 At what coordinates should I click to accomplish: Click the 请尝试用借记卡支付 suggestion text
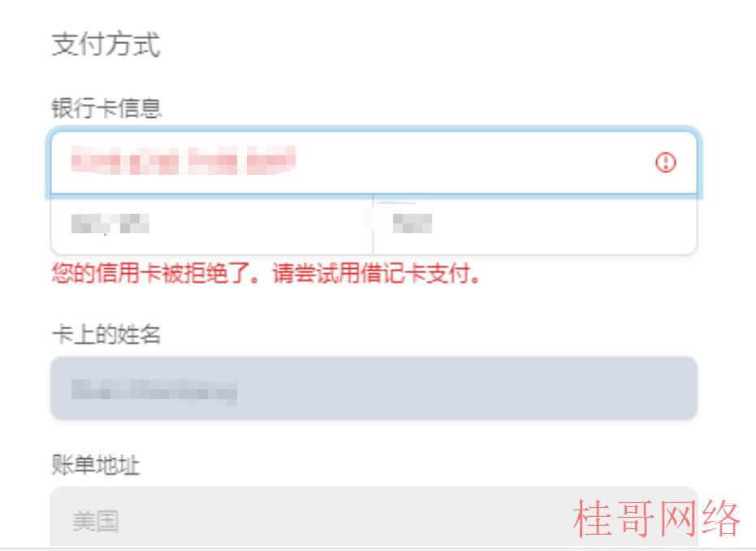(x=376, y=274)
